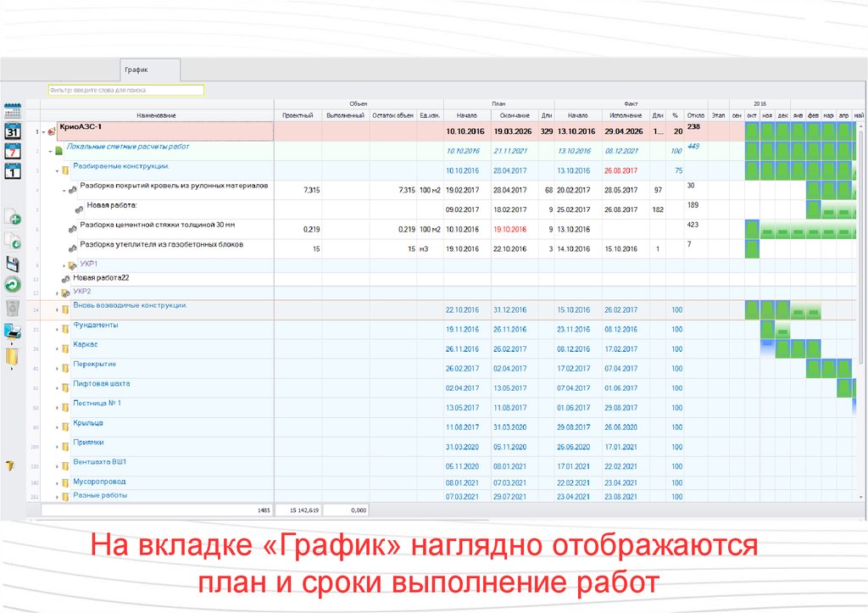Expand the Каркас section arrow
This screenshot has height=613, width=868.
click(x=57, y=349)
